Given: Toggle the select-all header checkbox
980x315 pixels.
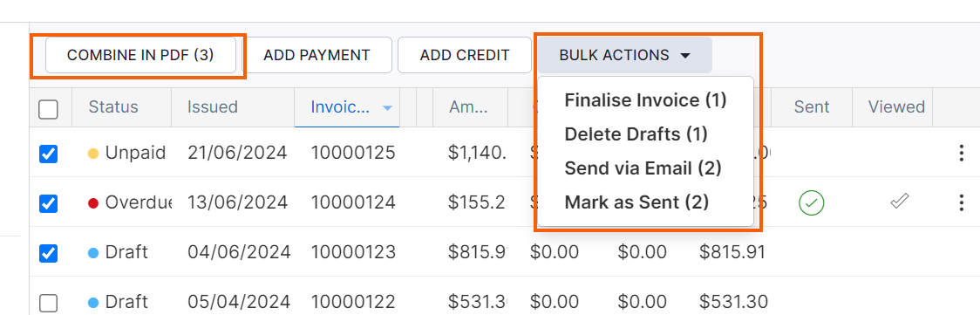Looking at the screenshot, I should click(x=48, y=109).
